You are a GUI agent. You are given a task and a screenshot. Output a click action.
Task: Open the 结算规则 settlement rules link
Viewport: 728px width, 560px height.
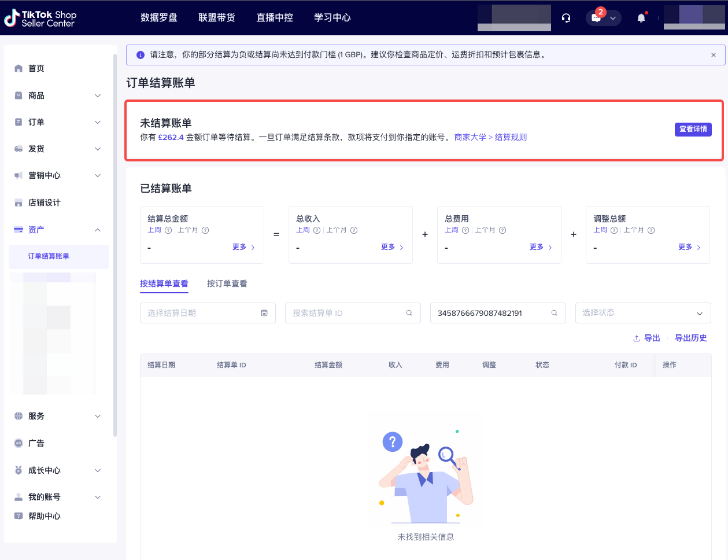[x=511, y=137]
